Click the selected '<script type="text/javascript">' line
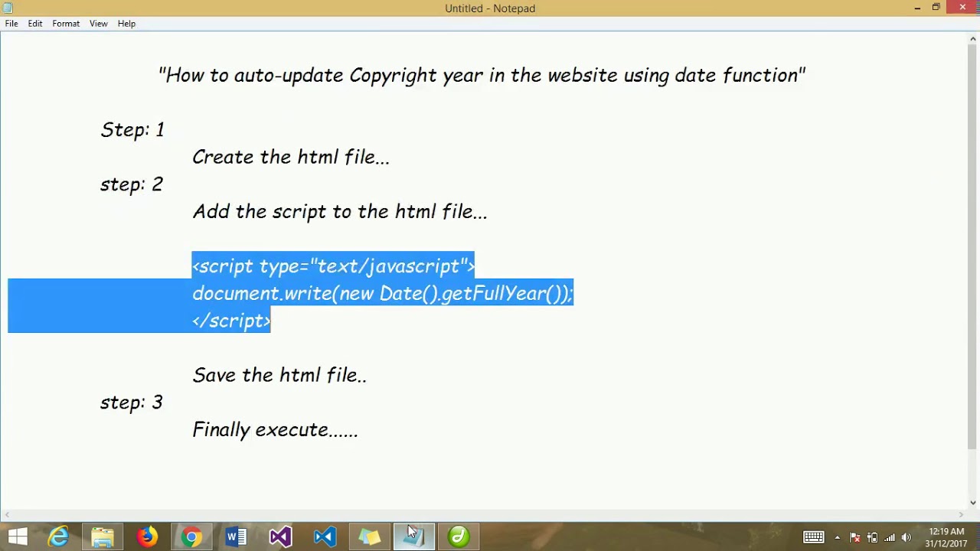This screenshot has height=551, width=980. (x=333, y=266)
